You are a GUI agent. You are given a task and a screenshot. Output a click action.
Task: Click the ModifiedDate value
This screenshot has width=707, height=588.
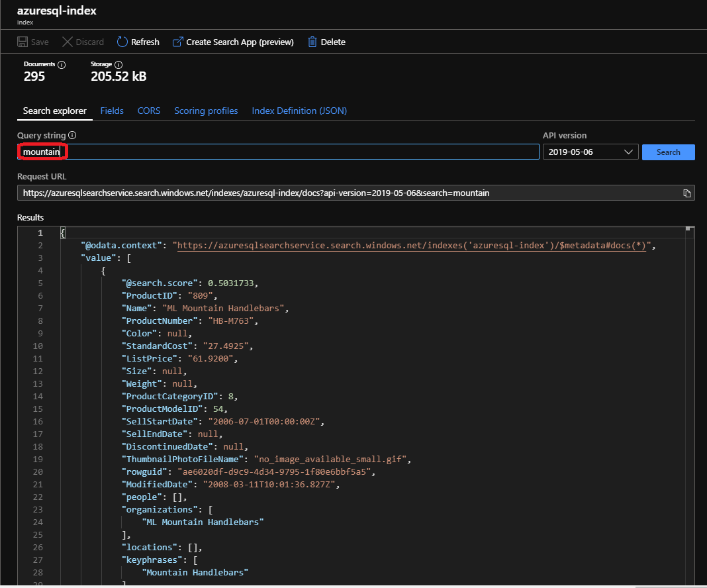269,484
